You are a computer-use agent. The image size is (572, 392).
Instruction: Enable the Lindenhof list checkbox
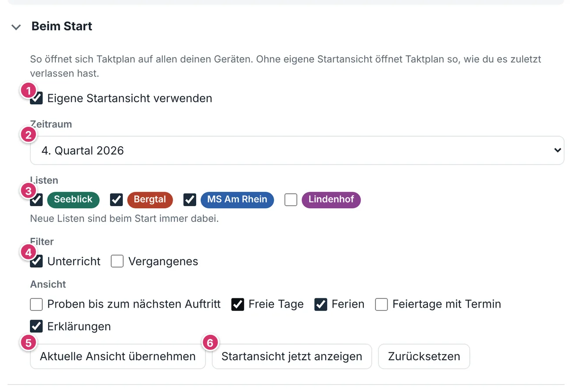click(291, 200)
